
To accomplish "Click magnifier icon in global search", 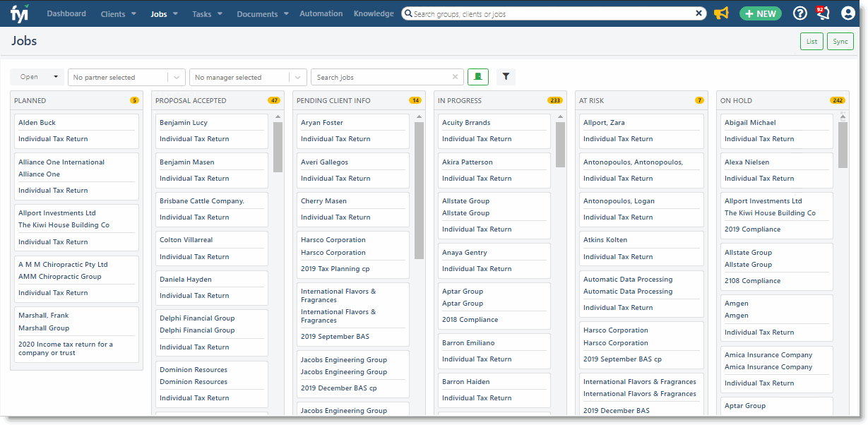I will coord(408,13).
